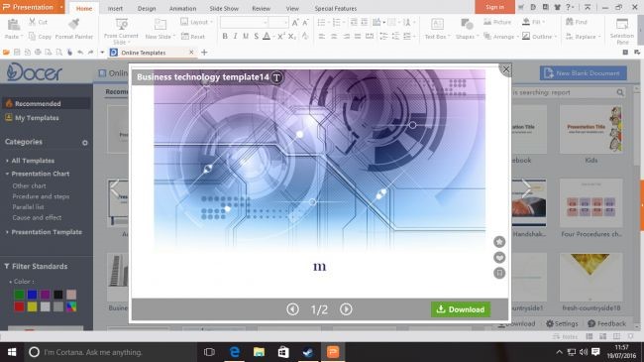Download the Business technology template

[461, 309]
